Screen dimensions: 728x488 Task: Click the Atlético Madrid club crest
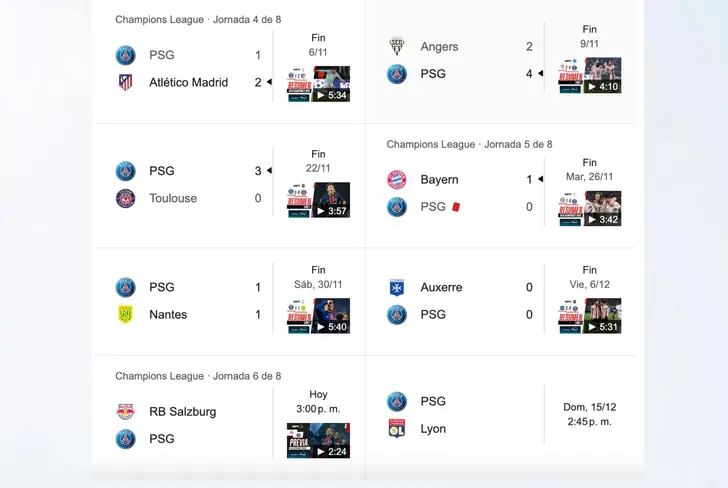[125, 82]
